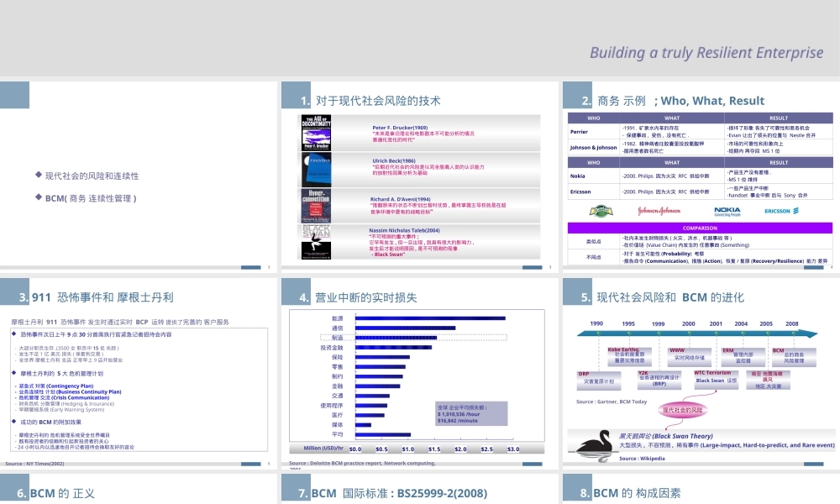Select slide title 现代社会风险和 BCM 的进化
The height and width of the screenshot is (504, 840).
click(670, 297)
